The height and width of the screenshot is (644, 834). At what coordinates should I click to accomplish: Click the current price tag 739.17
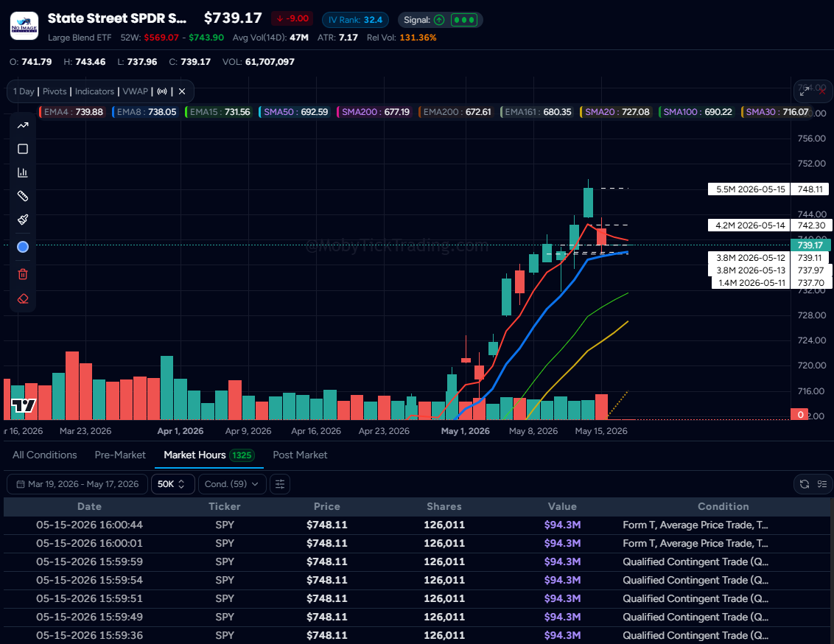coord(810,245)
